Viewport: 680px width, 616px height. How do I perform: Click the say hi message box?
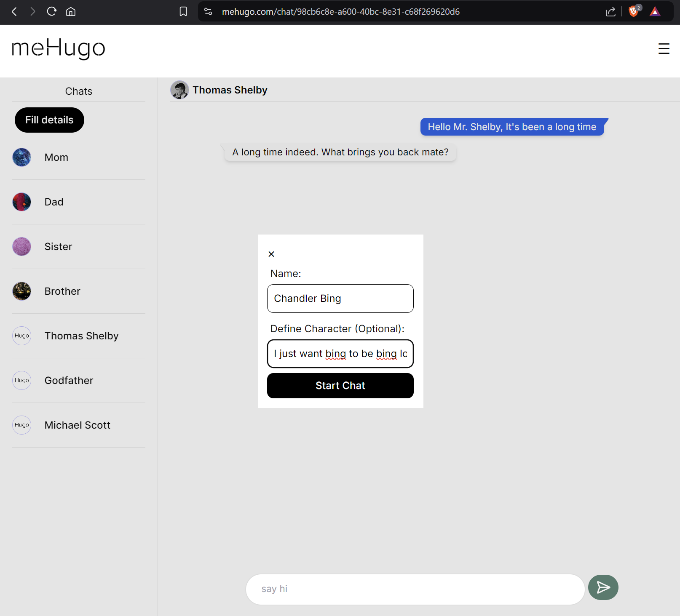click(x=415, y=589)
